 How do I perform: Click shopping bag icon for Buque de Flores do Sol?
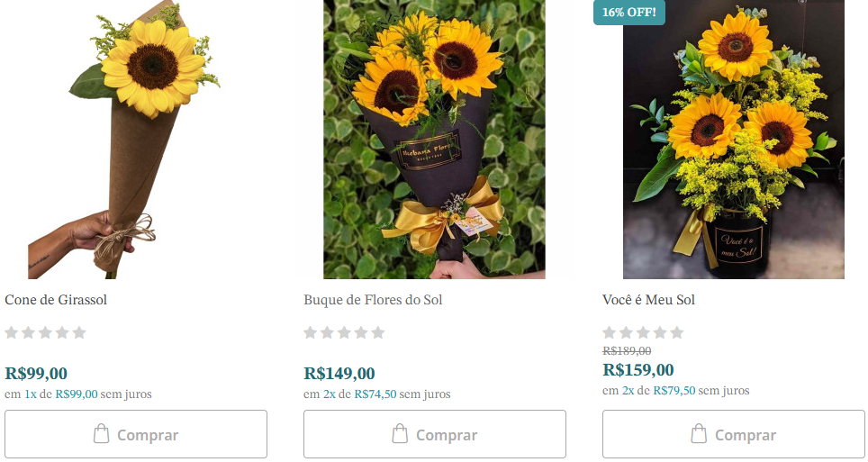[x=401, y=435]
